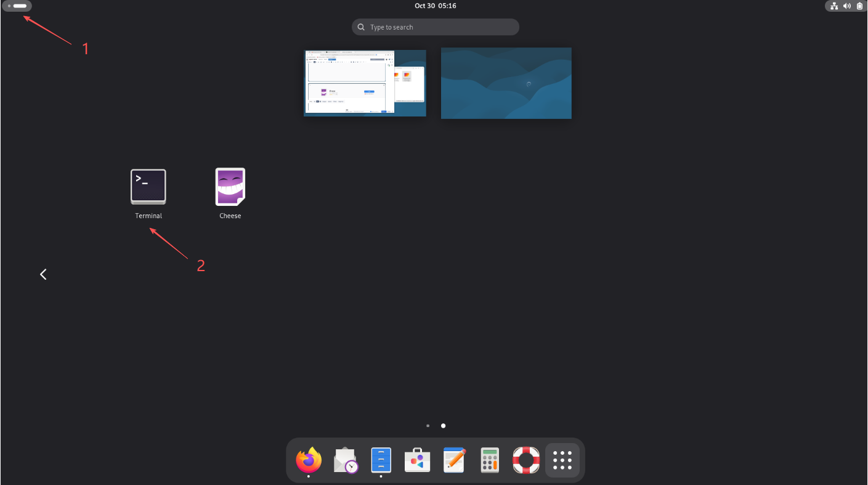Open the Files manager in dock
The width and height of the screenshot is (868, 485).
381,460
